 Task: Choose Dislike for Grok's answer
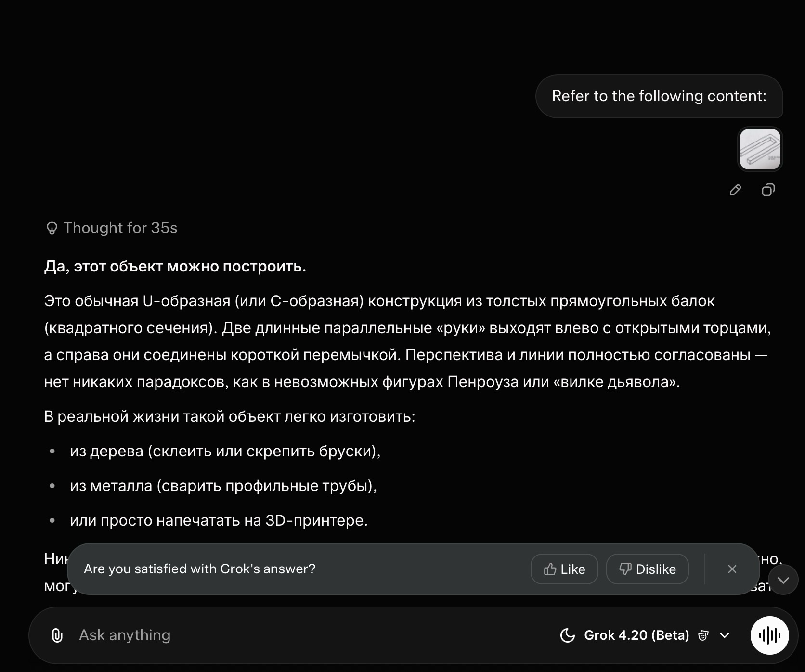coord(647,569)
